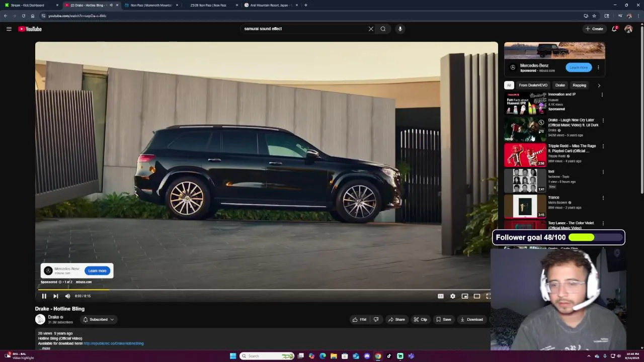
Task: Run search with the magnifier button
Action: 383,29
